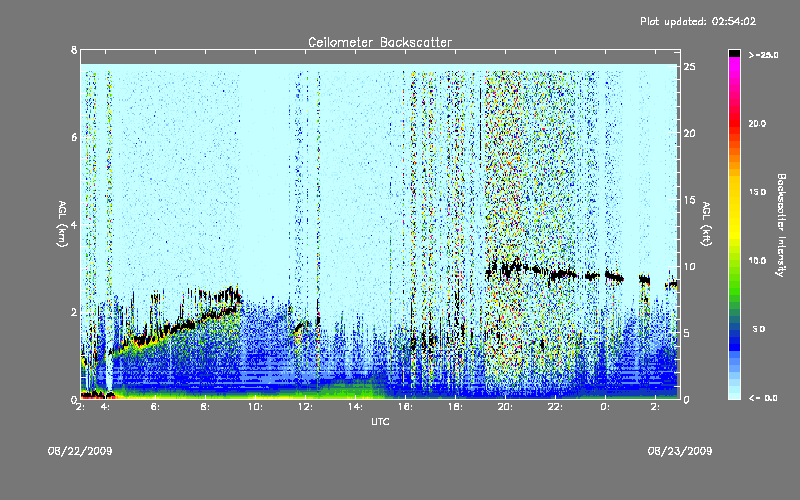Click the UTC x-axis label
The image size is (800, 500).
[380, 421]
